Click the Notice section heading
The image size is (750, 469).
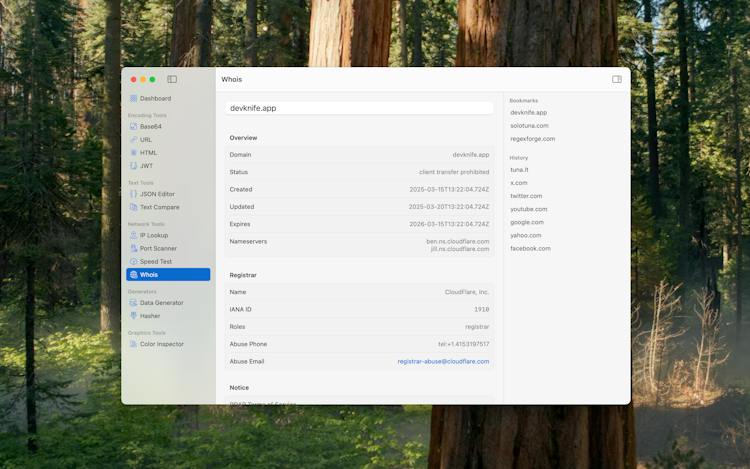coord(239,388)
